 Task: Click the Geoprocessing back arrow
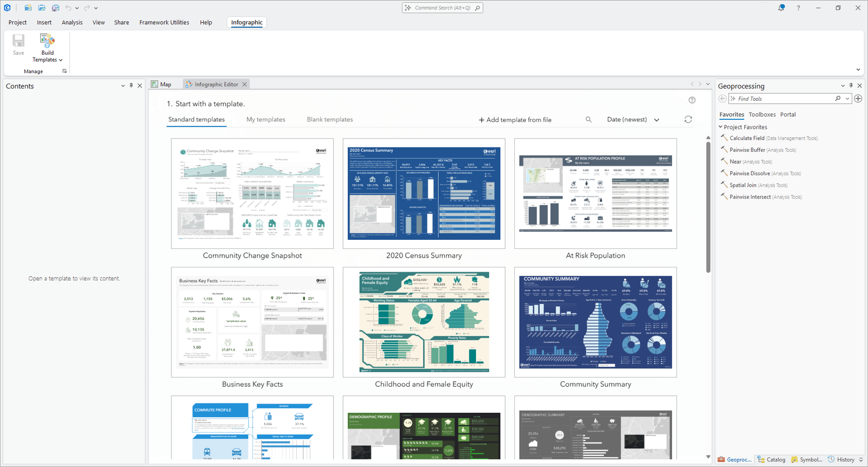[x=723, y=99]
